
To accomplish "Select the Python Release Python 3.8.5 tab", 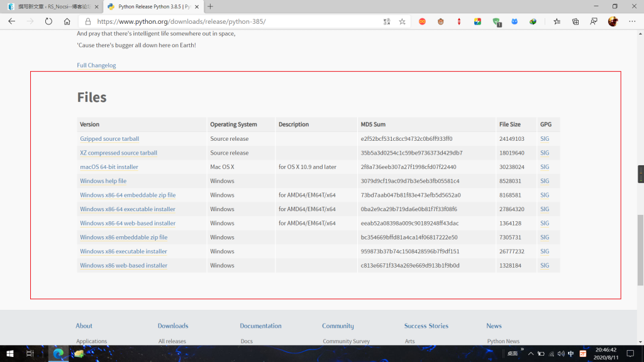I will (153, 6).
